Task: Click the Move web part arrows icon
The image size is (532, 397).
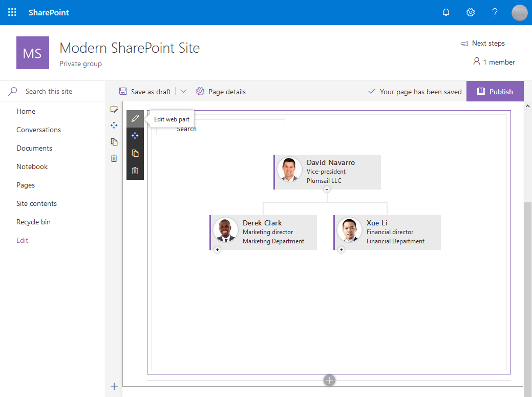Action: click(135, 135)
